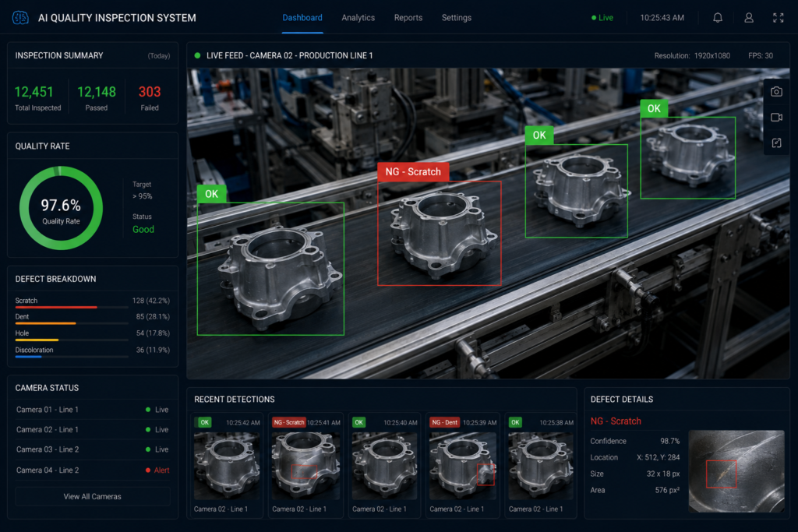
Task: Click the Dent defect progress bar
Action: click(72, 323)
